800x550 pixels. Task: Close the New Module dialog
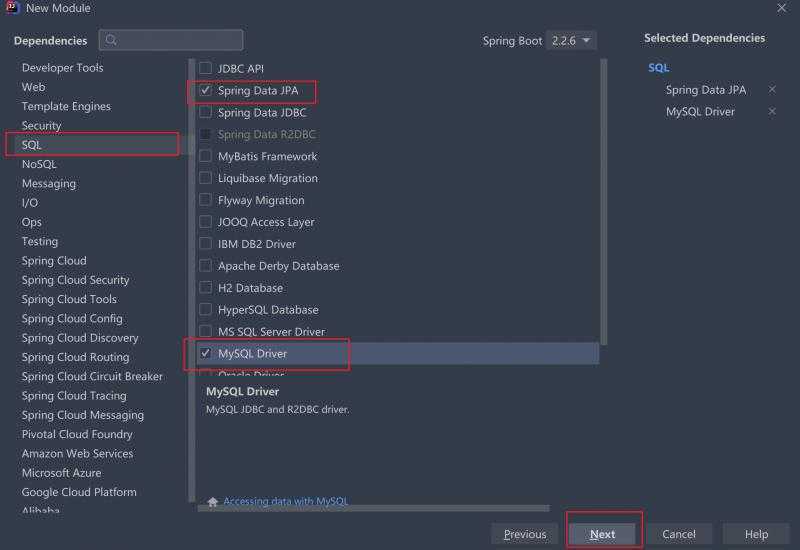tap(781, 8)
